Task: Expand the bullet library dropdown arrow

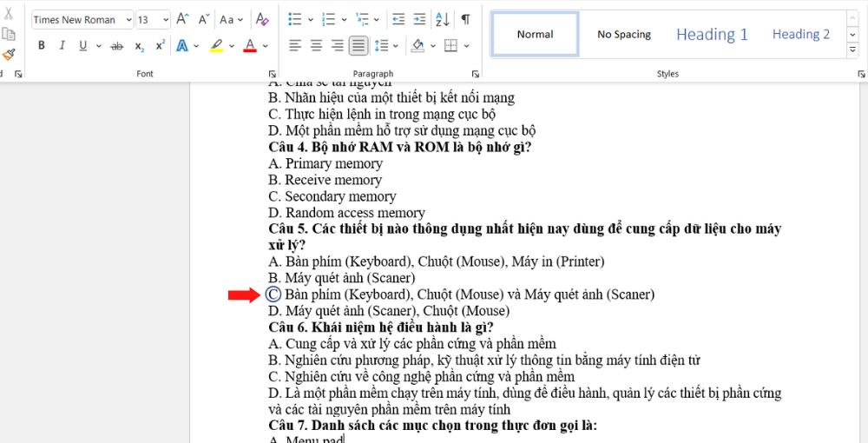Action: [x=310, y=19]
